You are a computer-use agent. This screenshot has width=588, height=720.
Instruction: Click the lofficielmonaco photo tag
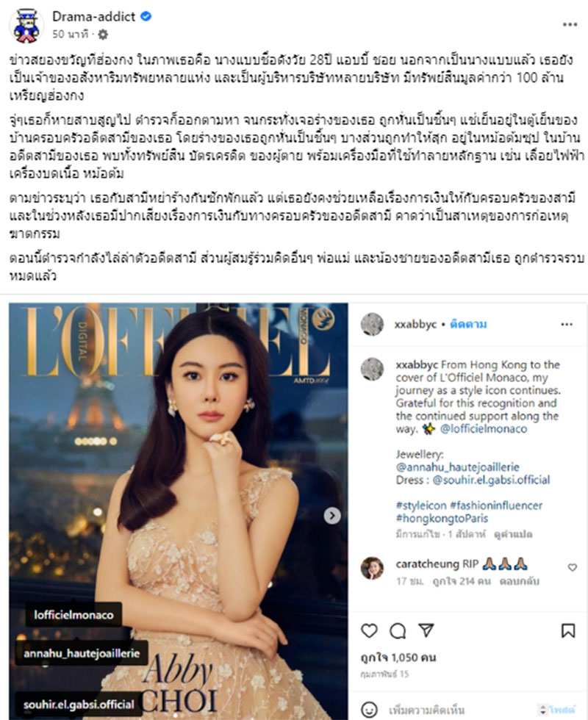click(73, 615)
